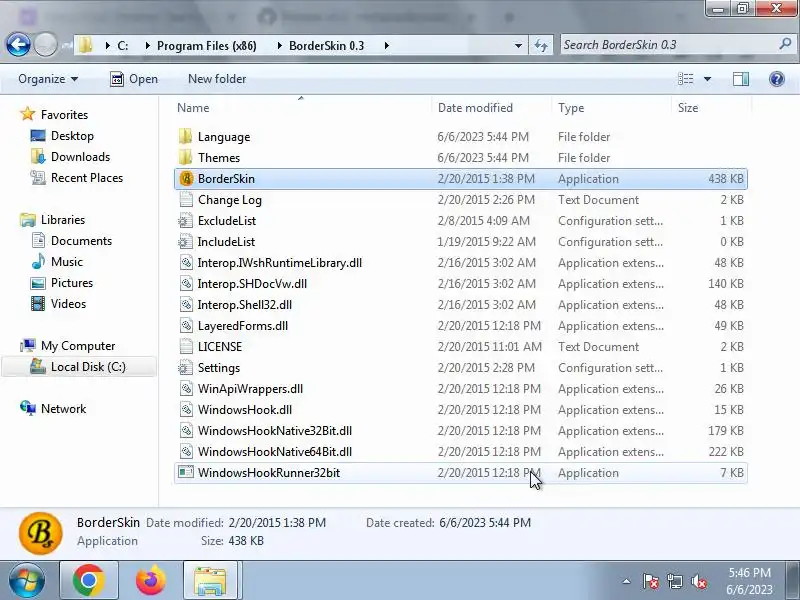800x600 pixels.
Task: Navigate to Program Files (x86) breadcrumb
Action: click(x=207, y=45)
